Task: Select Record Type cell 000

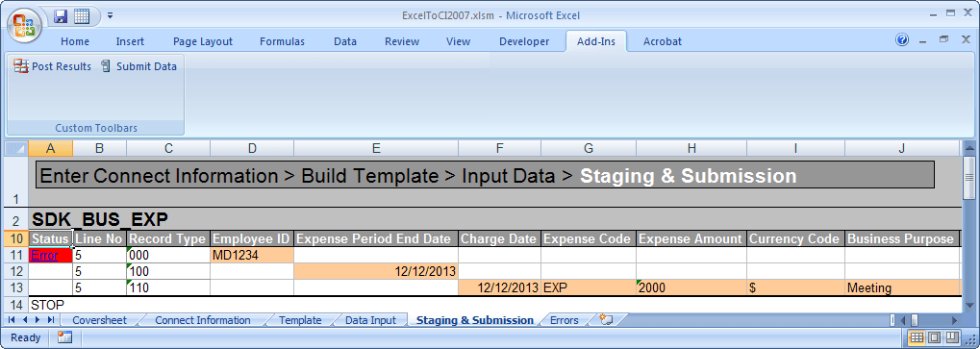Action: 168,255
